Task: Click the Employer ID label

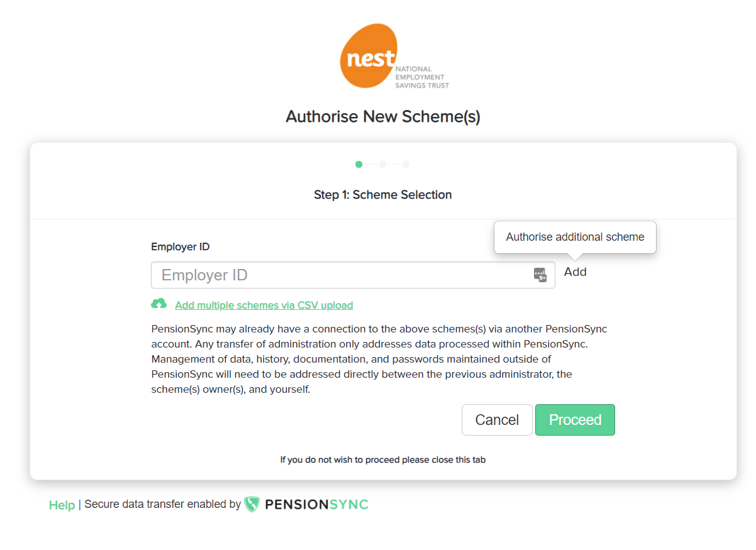Action: tap(181, 246)
